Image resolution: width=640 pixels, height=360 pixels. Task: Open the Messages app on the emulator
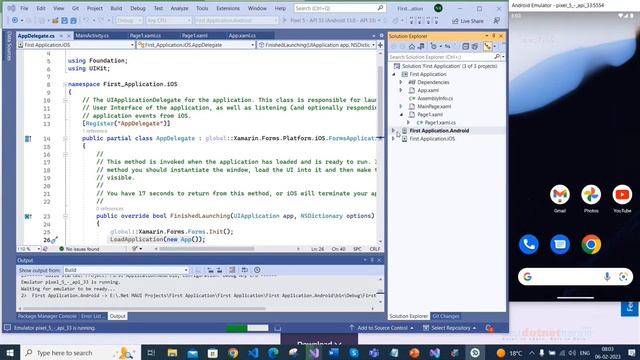click(560, 244)
